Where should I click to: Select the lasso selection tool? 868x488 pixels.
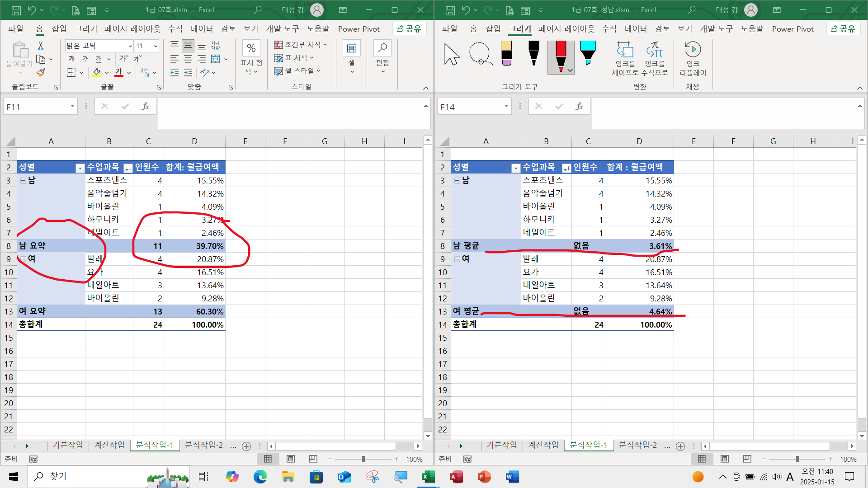tap(480, 54)
